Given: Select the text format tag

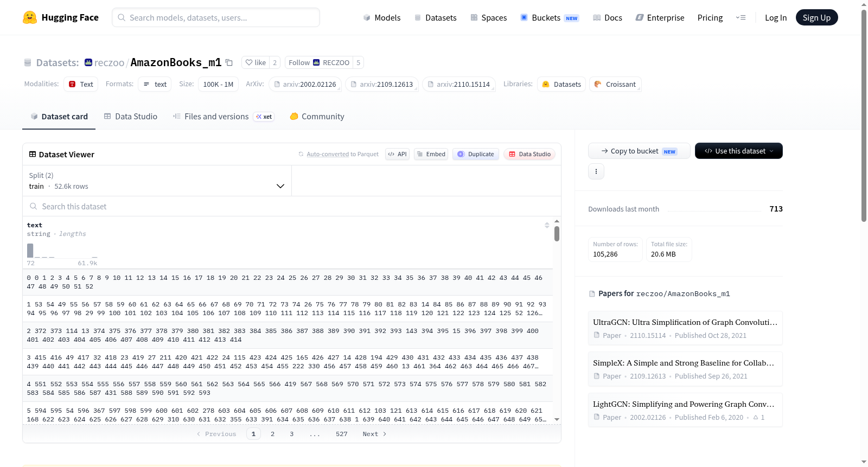Looking at the screenshot, I should click(x=155, y=84).
